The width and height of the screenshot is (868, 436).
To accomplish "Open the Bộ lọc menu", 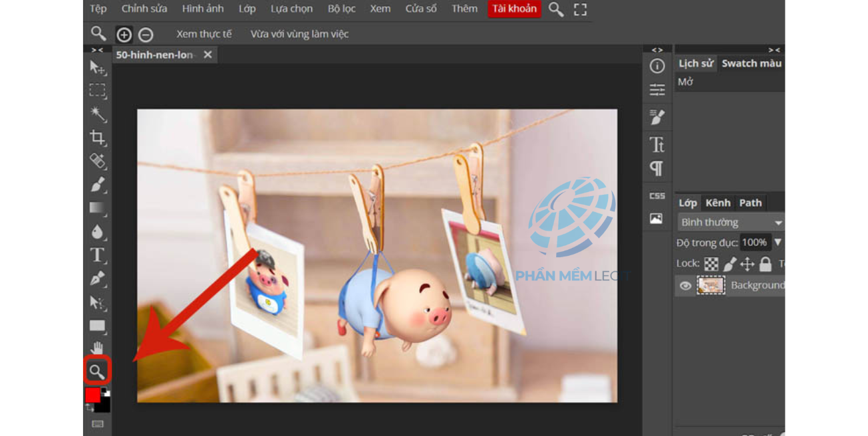I will pos(342,9).
